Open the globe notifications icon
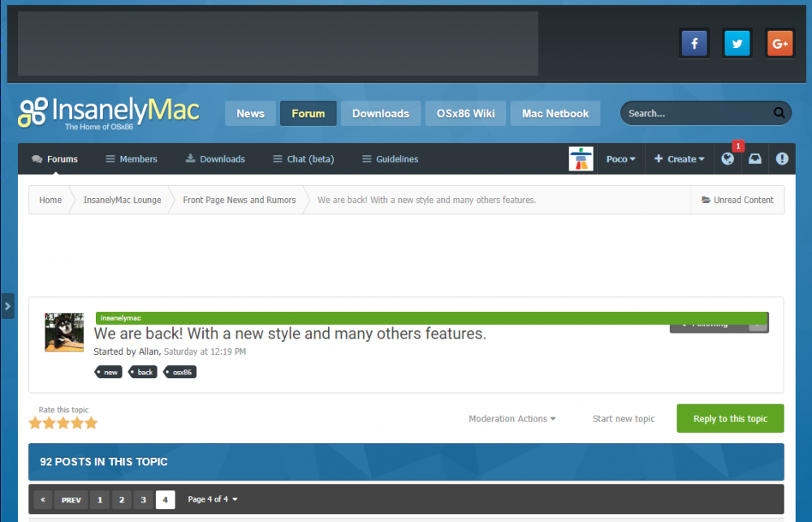 coord(728,159)
